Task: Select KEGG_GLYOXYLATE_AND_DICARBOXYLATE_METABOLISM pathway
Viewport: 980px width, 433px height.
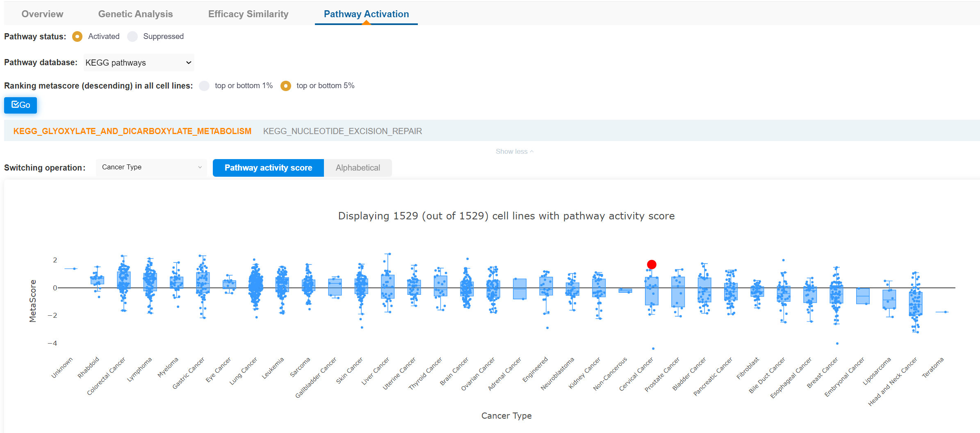Action: pos(132,131)
